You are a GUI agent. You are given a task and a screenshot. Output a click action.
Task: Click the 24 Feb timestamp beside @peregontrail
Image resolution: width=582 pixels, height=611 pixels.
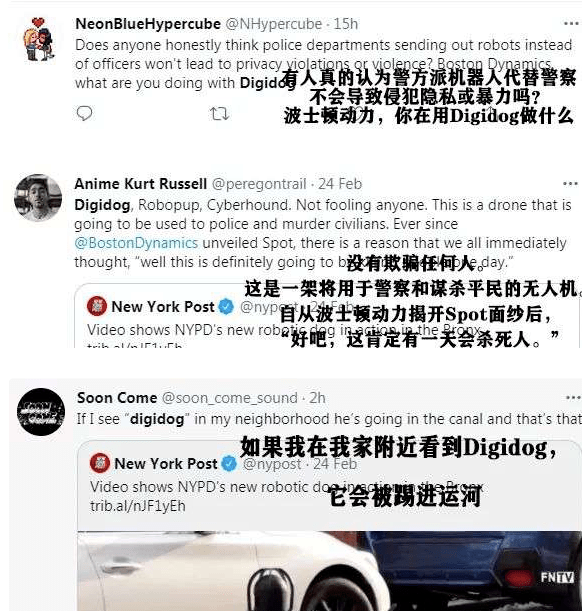coord(340,184)
